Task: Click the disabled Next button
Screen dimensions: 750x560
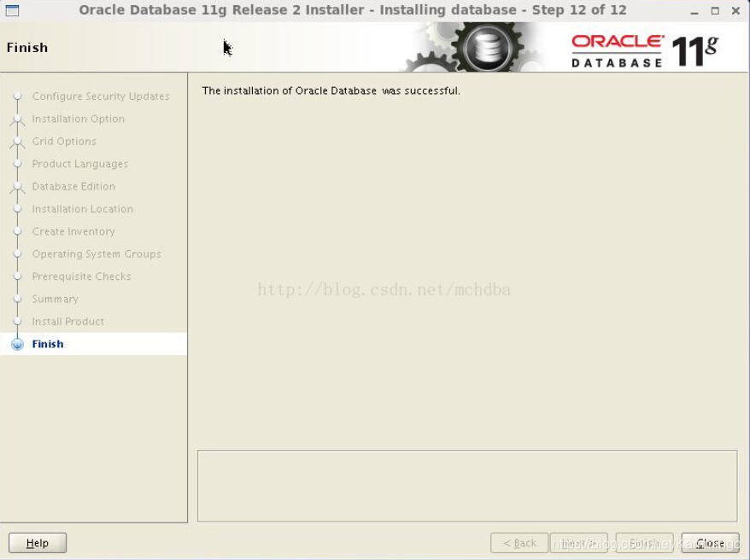Action: click(x=579, y=543)
